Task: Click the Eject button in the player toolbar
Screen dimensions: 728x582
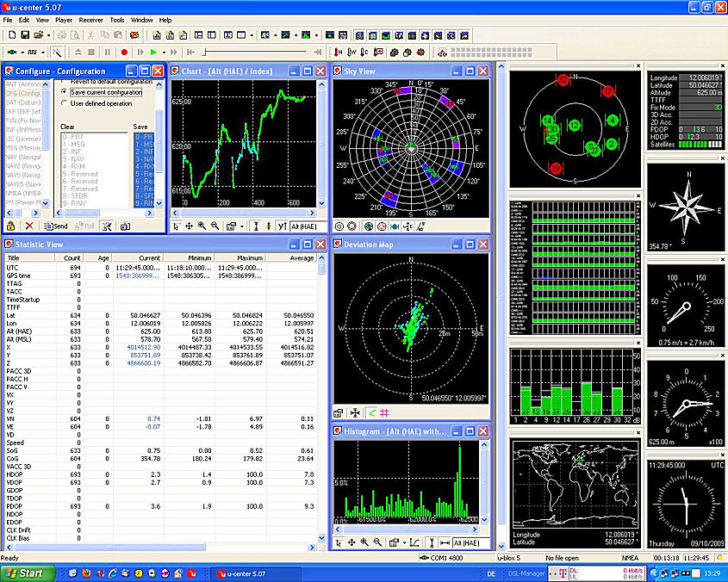Action: [x=78, y=52]
